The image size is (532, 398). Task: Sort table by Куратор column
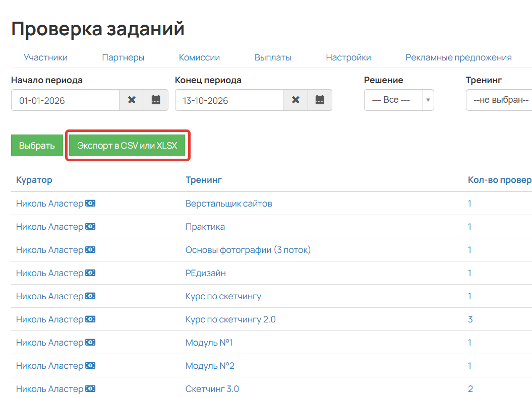pyautogui.click(x=34, y=180)
